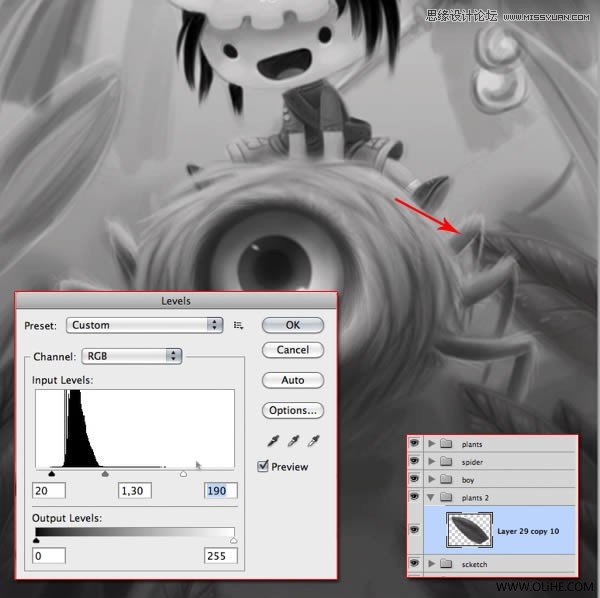This screenshot has width=600, height=598.
Task: Click the midtone field showing 1,30
Action: pos(135,490)
